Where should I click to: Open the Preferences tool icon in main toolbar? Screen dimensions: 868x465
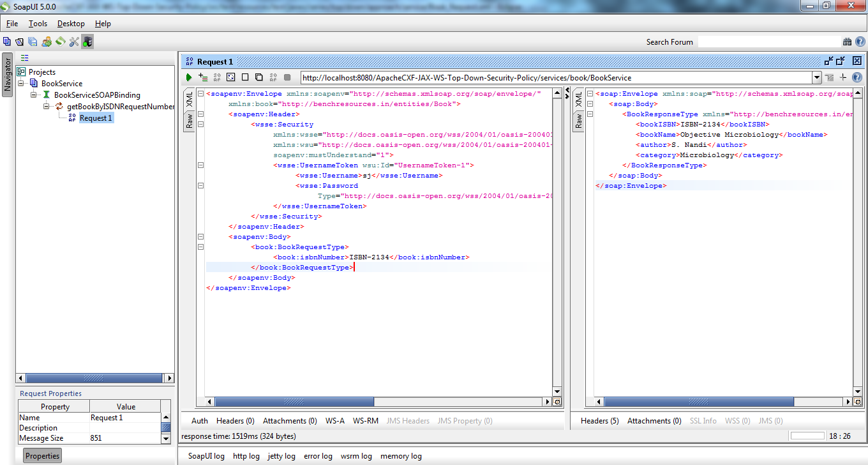(73, 41)
